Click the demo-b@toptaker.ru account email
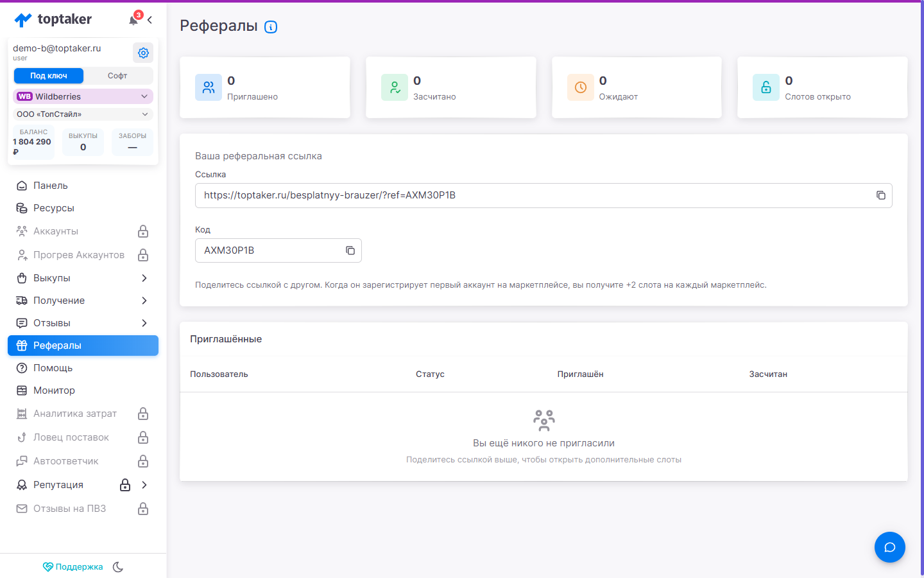This screenshot has height=578, width=924. (x=57, y=48)
